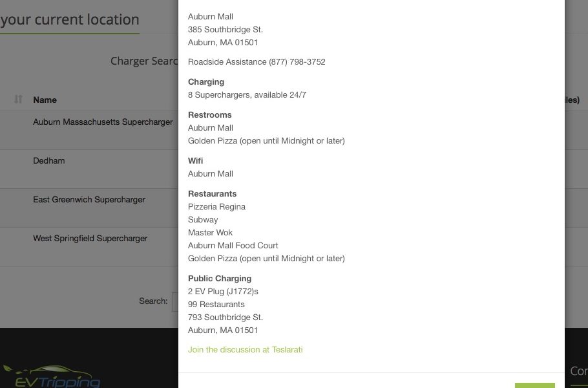Screen dimensions: 588x388
Task: Click the sort arrows icon beside Name
Action: tap(18, 100)
